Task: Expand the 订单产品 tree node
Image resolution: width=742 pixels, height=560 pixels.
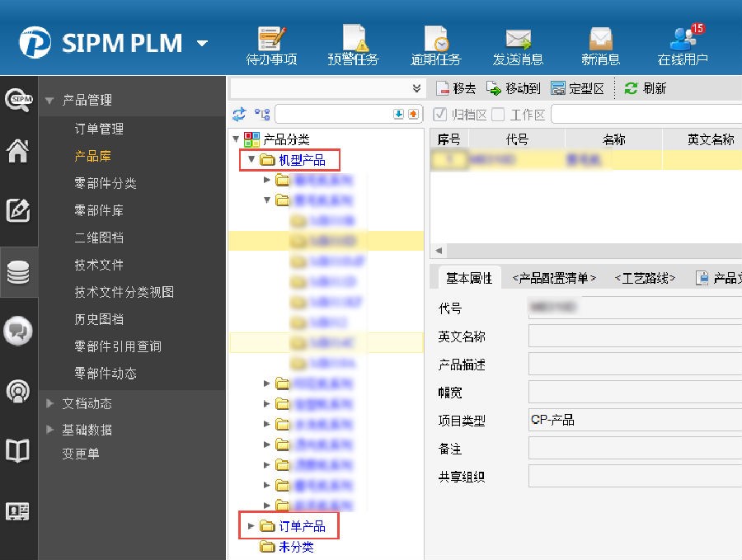Action: [252, 526]
